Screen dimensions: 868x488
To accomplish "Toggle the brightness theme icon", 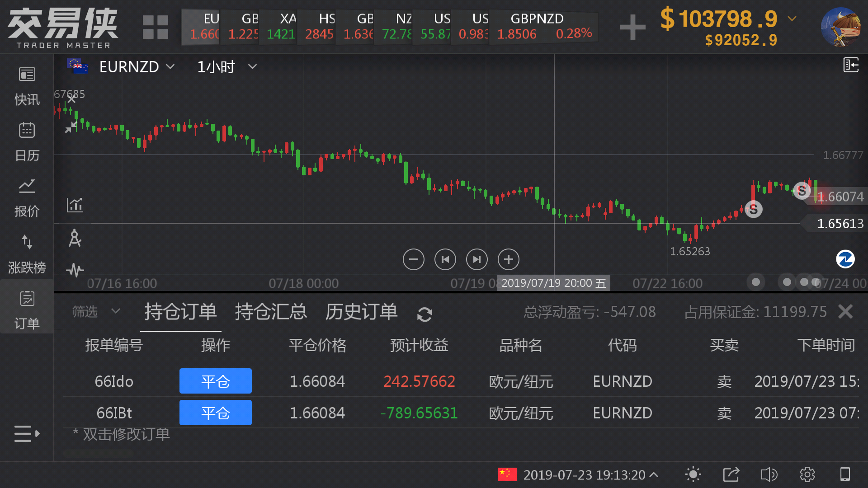I will [693, 474].
